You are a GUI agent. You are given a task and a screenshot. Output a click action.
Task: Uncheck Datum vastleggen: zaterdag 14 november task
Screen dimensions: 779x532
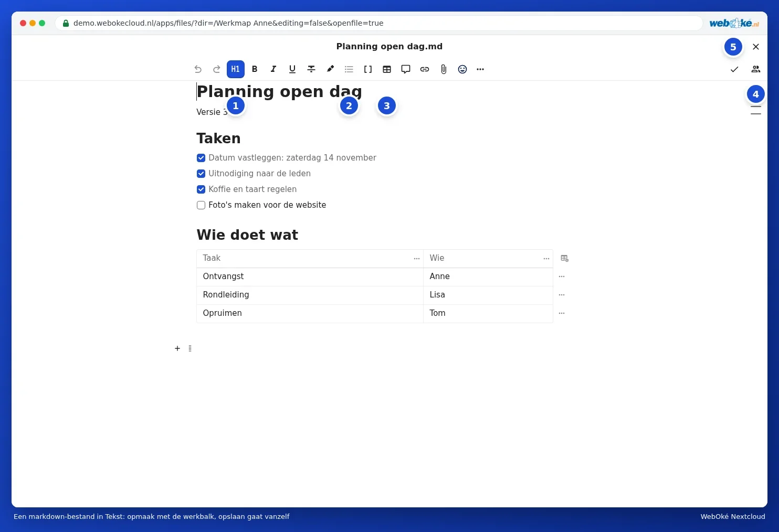tap(201, 158)
